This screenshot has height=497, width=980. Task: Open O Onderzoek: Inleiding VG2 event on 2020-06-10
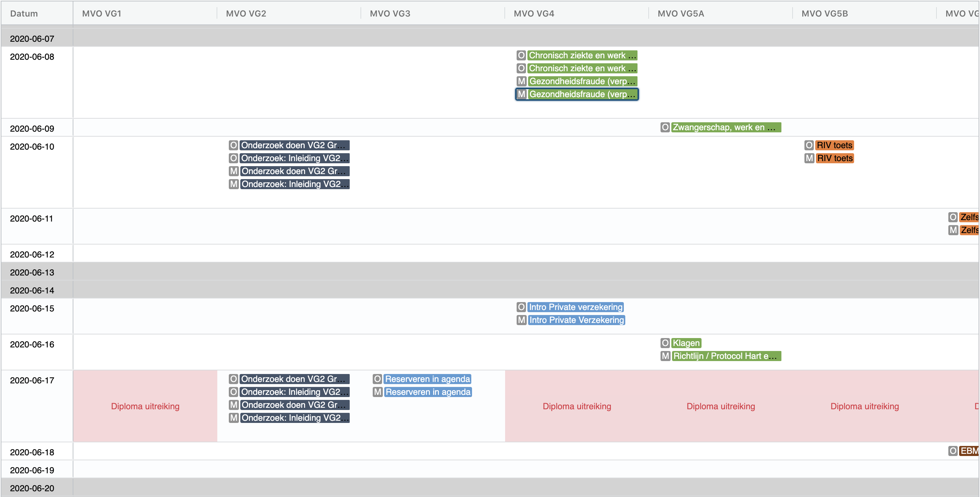[x=289, y=158]
